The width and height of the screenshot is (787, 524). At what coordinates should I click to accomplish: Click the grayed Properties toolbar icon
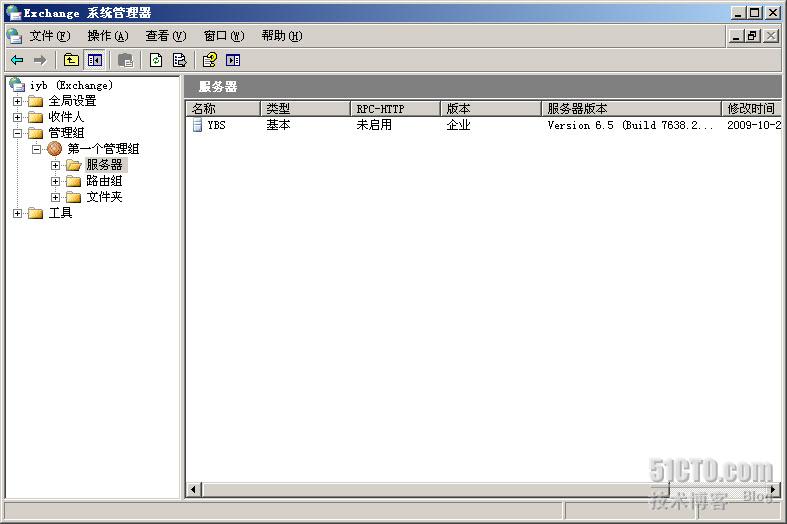[125, 61]
